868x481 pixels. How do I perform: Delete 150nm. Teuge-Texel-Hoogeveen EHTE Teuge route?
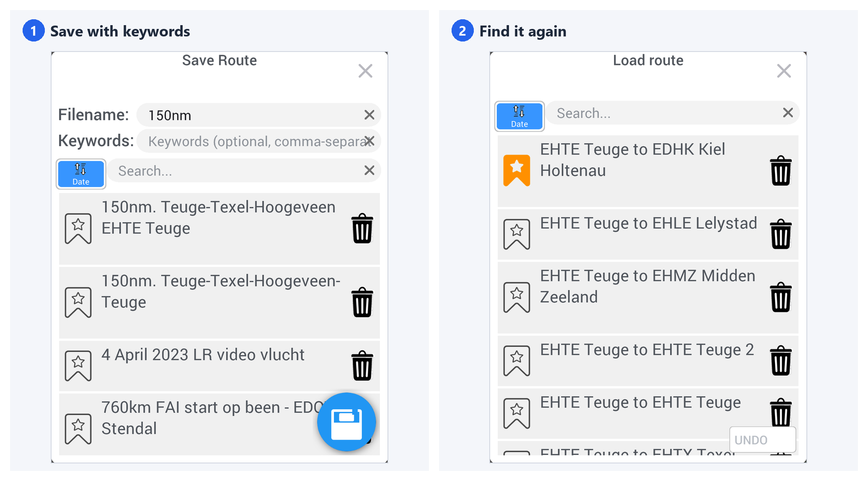pos(362,228)
